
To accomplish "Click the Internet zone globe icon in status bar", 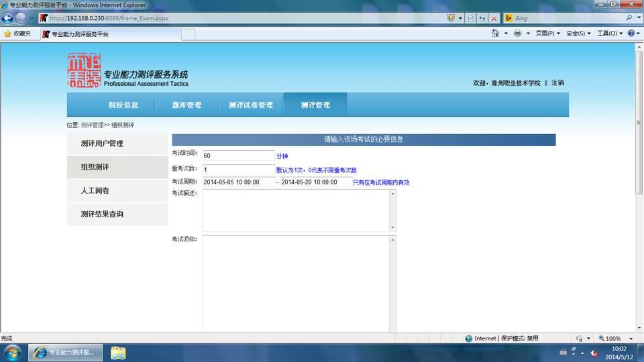I will [x=469, y=339].
